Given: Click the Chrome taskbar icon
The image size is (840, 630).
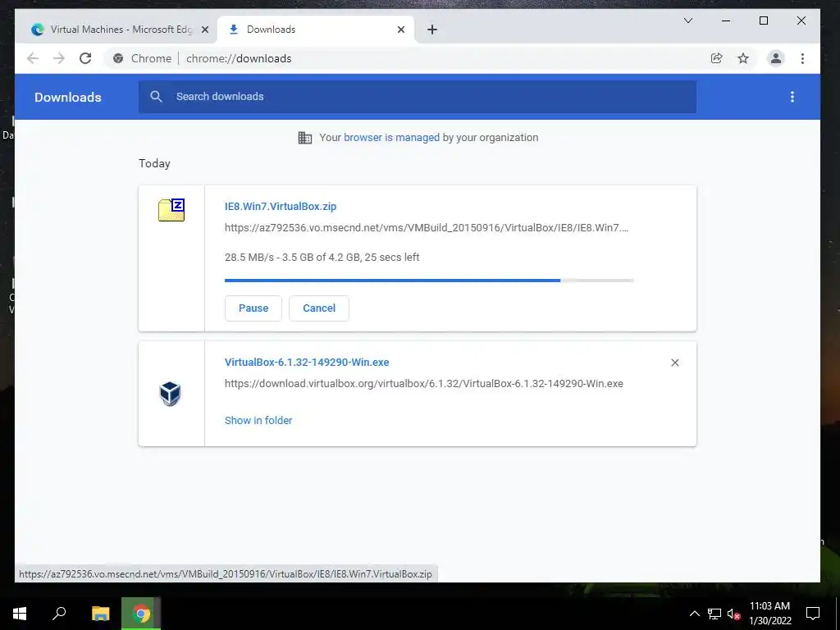Looking at the screenshot, I should [141, 614].
